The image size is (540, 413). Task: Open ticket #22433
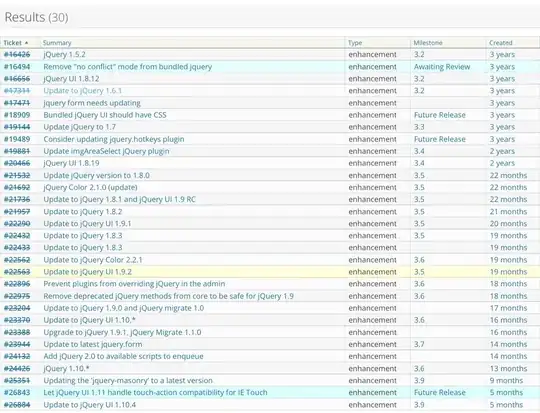pyautogui.click(x=17, y=248)
